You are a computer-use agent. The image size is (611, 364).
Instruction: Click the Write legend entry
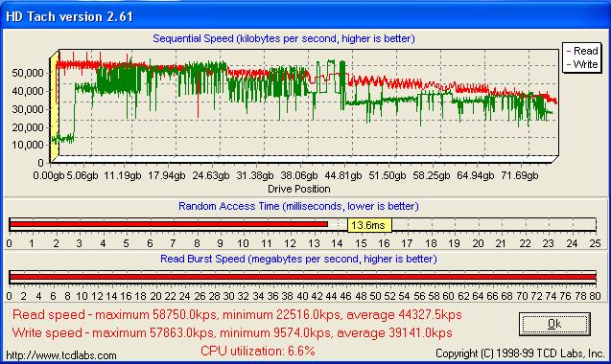pyautogui.click(x=582, y=64)
